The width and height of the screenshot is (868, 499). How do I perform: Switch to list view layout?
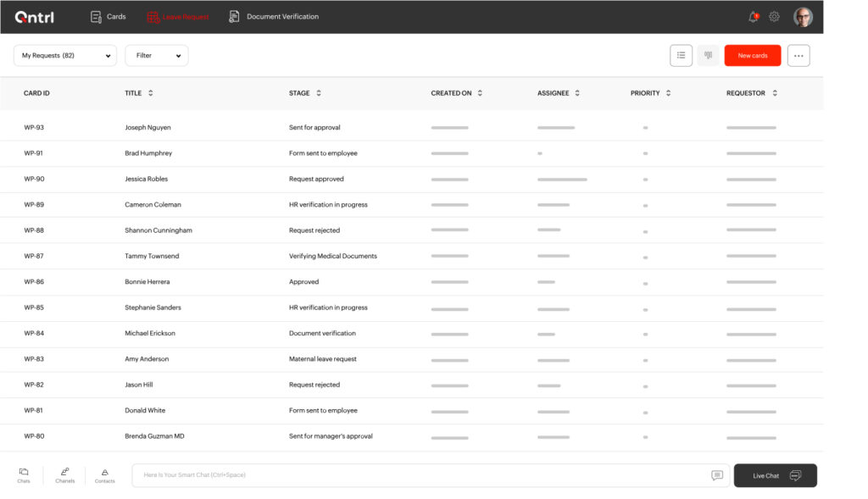[682, 55]
